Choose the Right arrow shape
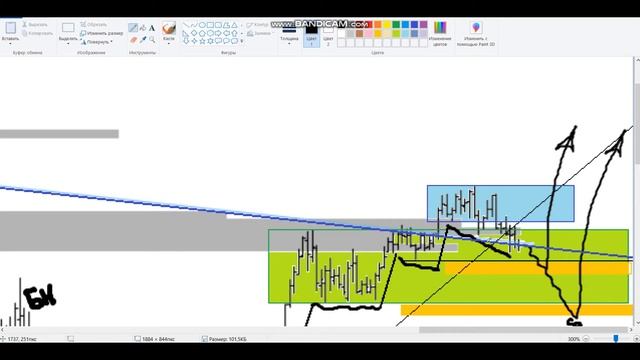 [218, 33]
